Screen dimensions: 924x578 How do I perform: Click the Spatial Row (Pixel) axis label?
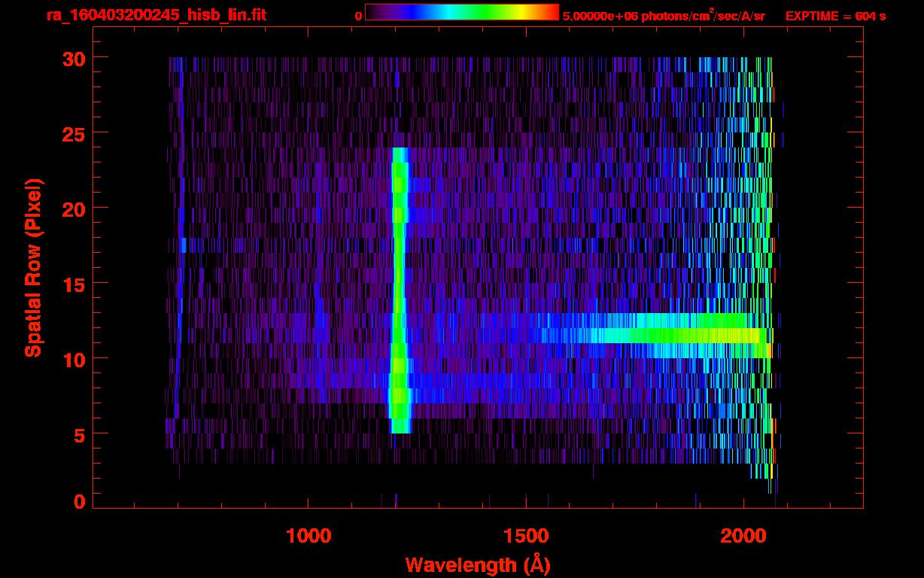point(33,267)
